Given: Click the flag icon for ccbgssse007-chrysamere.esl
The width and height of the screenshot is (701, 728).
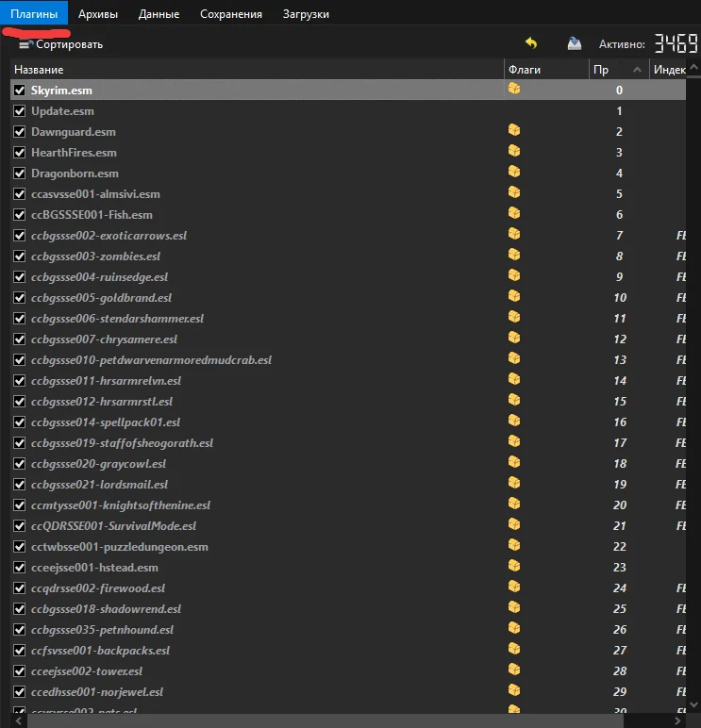Looking at the screenshot, I should point(514,337).
